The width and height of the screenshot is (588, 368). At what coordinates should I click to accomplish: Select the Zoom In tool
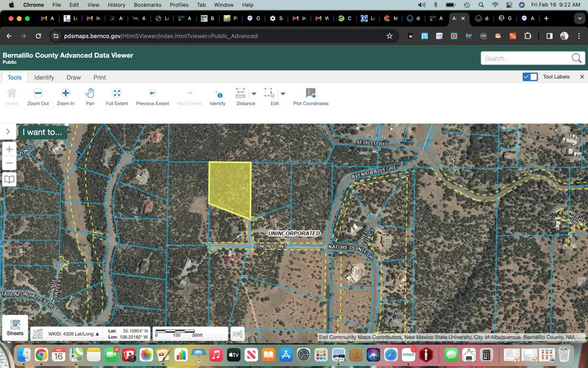(x=65, y=97)
